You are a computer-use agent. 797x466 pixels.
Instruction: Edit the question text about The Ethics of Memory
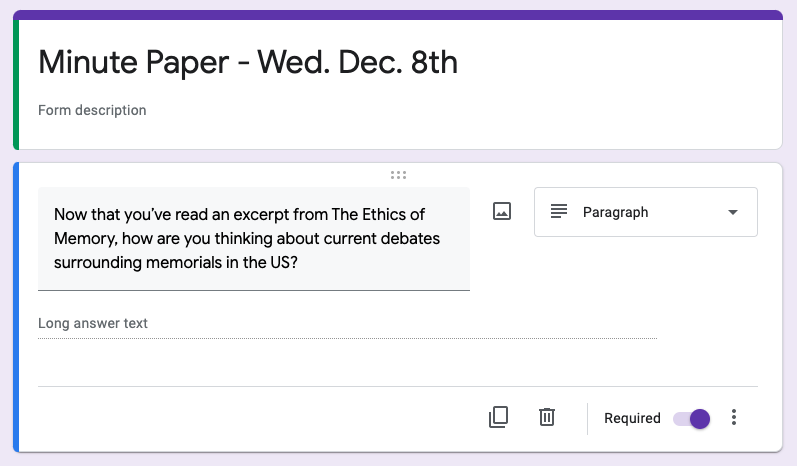click(x=254, y=238)
